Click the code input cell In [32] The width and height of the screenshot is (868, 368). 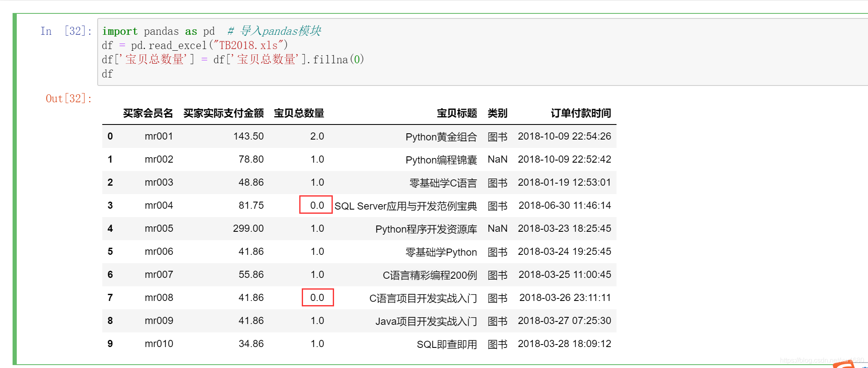pyautogui.click(x=482, y=52)
